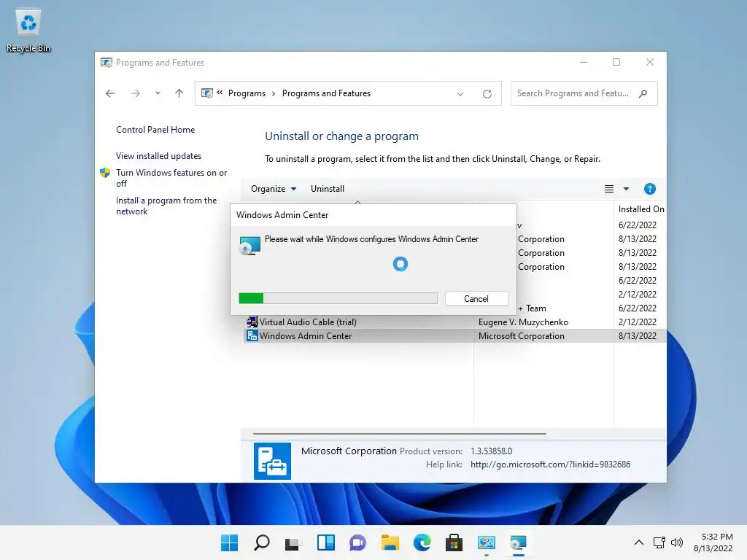Click the Programs breadcrumb
This screenshot has width=747, height=560.
click(x=247, y=93)
